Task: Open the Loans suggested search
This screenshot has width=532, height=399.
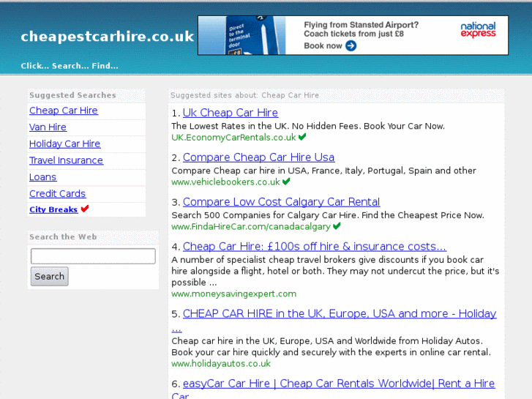Action: click(42, 177)
